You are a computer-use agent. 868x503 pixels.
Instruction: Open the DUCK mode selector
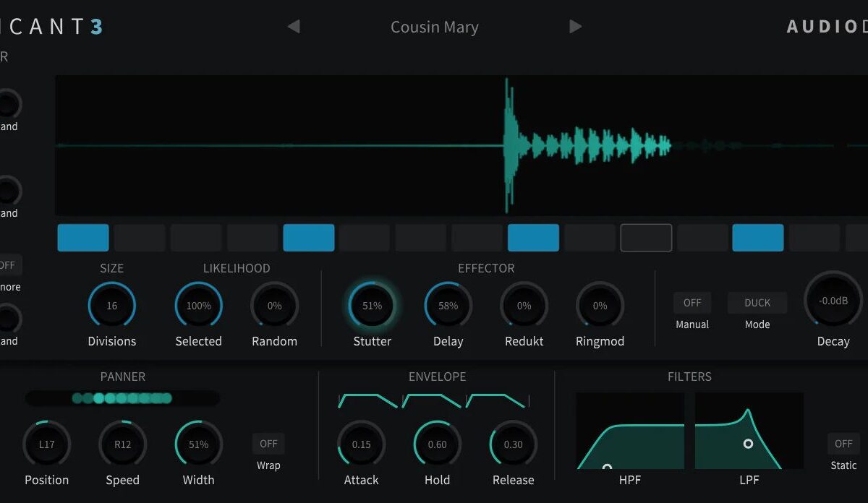tap(757, 303)
